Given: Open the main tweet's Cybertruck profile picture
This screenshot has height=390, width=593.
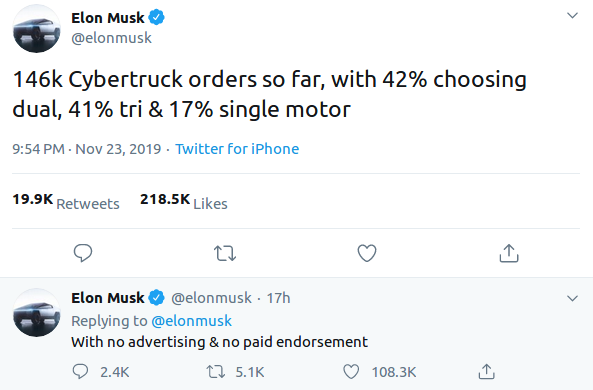Looking at the screenshot, I should [37, 29].
